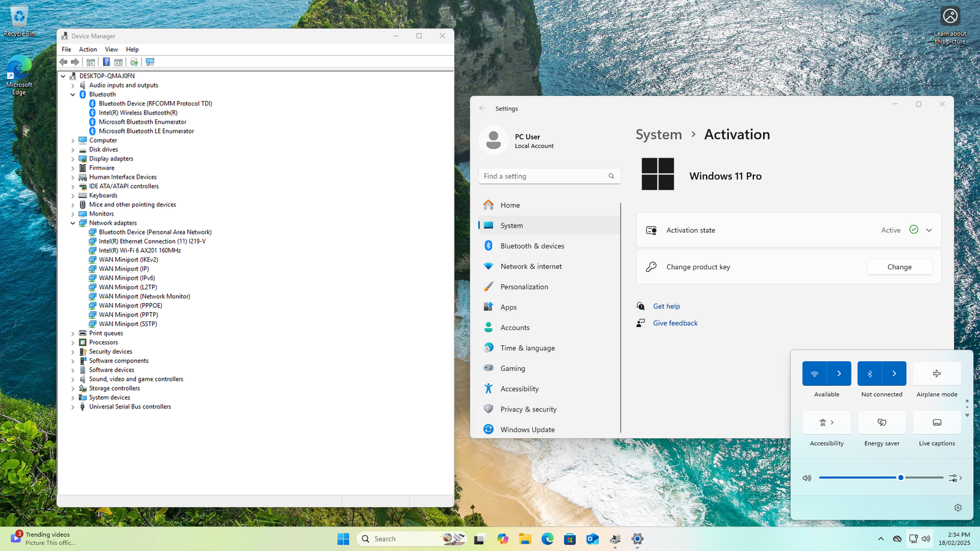Scan for hardware changes with monitor icon
980x551 pixels.
pos(150,62)
